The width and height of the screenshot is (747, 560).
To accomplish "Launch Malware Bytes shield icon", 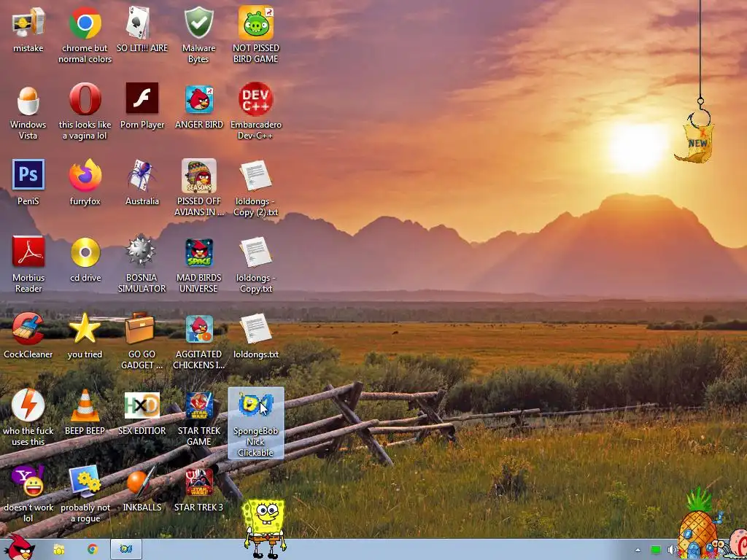I will (198, 23).
